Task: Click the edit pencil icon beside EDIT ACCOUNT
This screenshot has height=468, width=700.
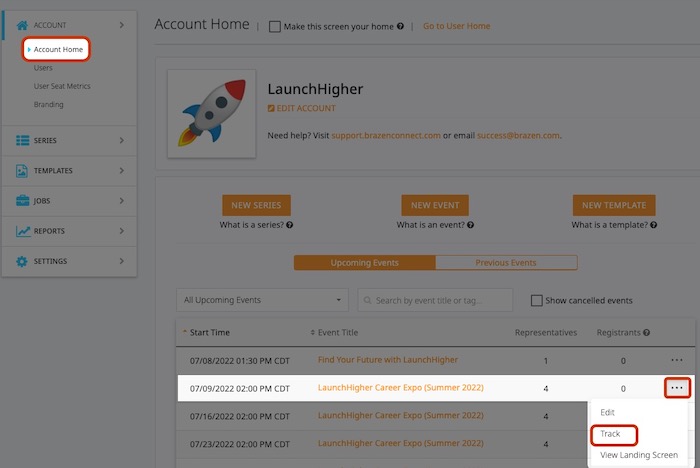Action: click(271, 108)
